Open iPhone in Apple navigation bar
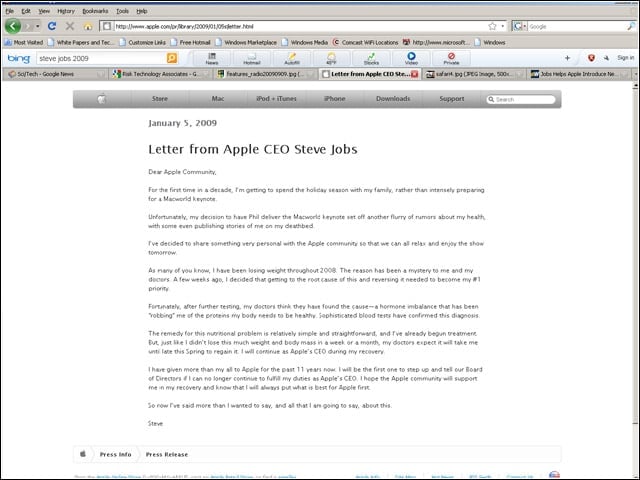 [335, 99]
